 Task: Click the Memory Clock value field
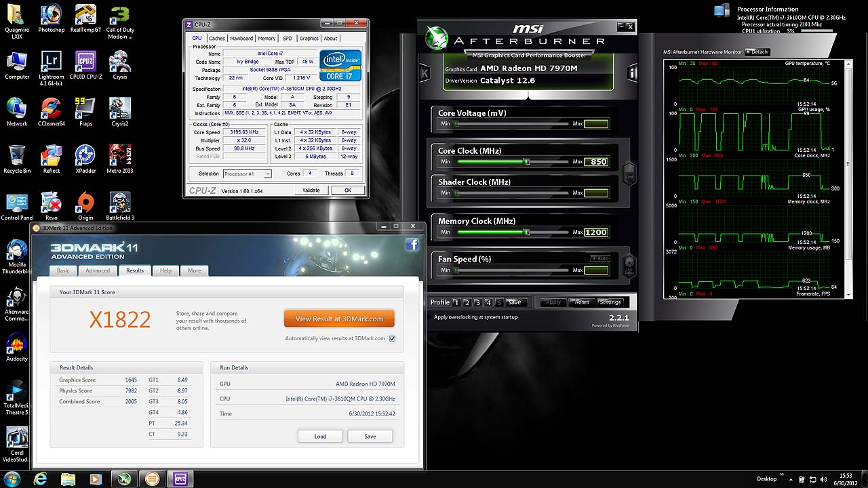pyautogui.click(x=596, y=232)
